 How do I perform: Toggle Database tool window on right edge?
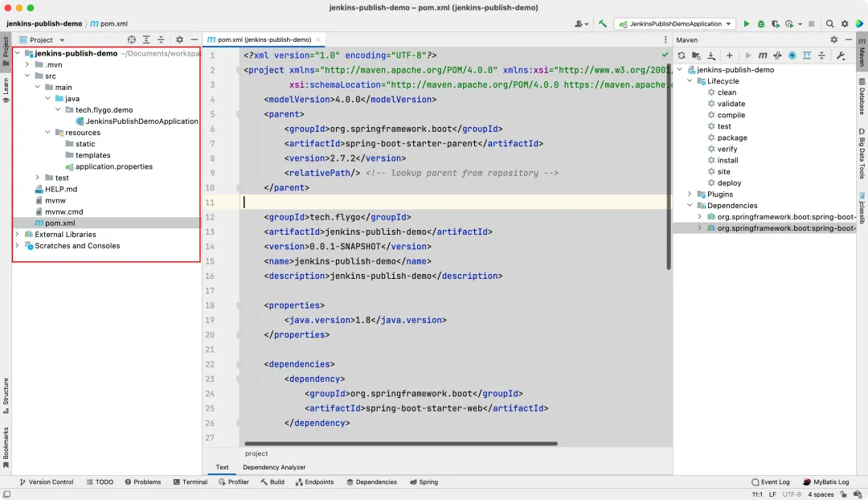pyautogui.click(x=862, y=96)
